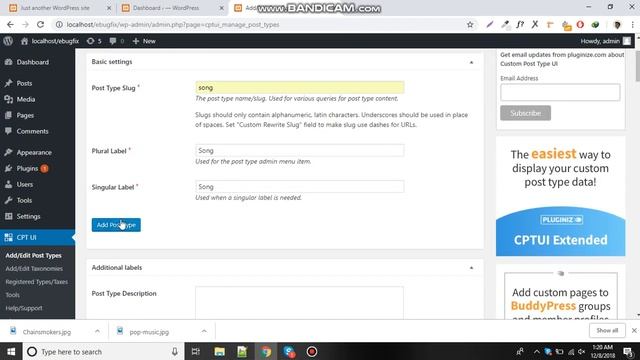Viewport: 640px width, 360px height.
Task: Open Howdy, admin profile menu
Action: [x=605, y=41]
